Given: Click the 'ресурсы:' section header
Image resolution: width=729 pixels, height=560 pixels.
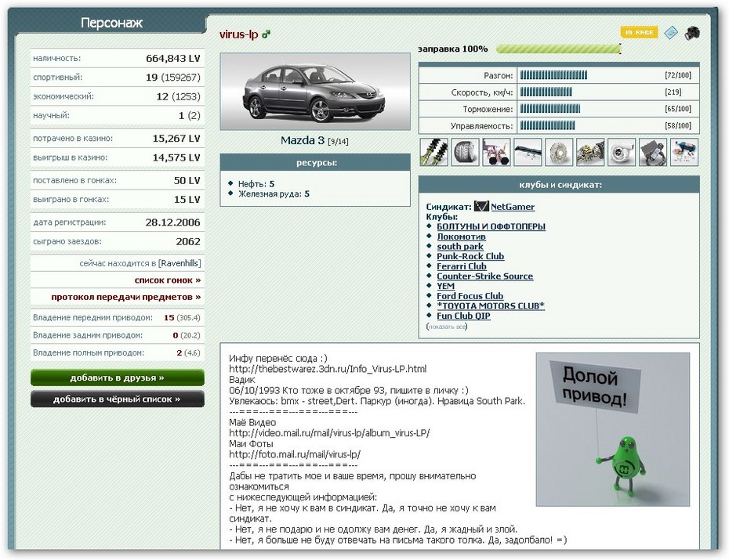Looking at the screenshot, I should coord(315,163).
